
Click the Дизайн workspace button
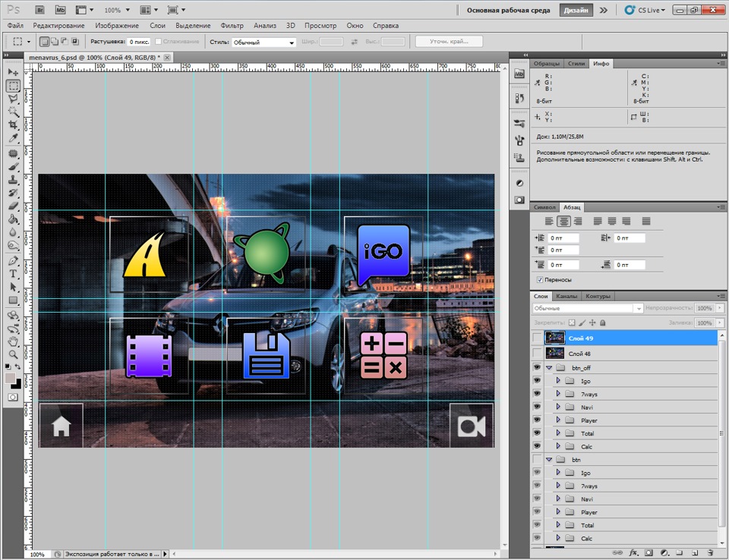pyautogui.click(x=576, y=10)
